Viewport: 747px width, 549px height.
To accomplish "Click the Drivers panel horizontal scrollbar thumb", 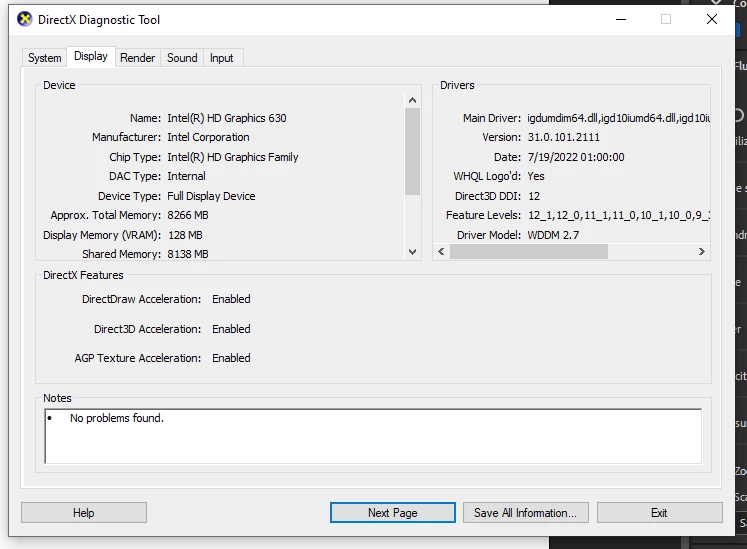I will [529, 252].
